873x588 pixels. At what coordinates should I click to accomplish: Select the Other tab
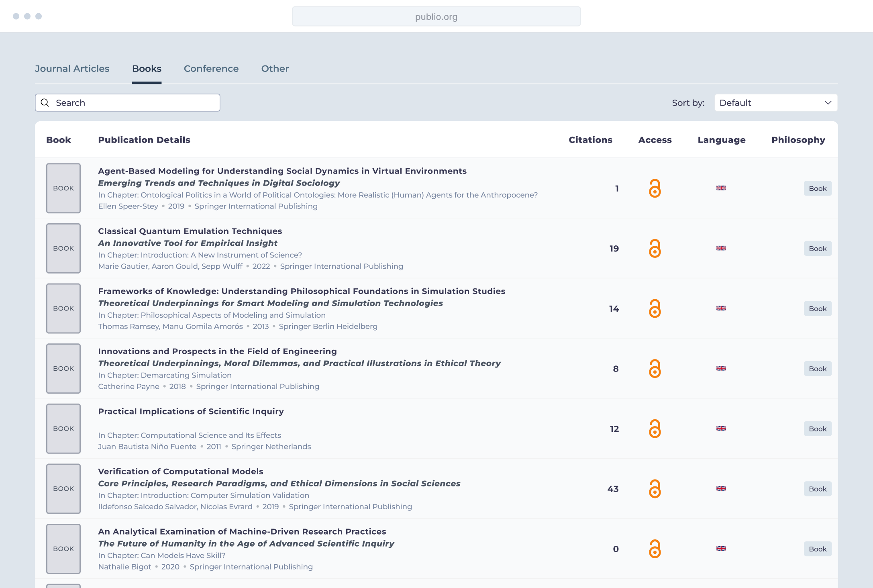[x=275, y=69]
